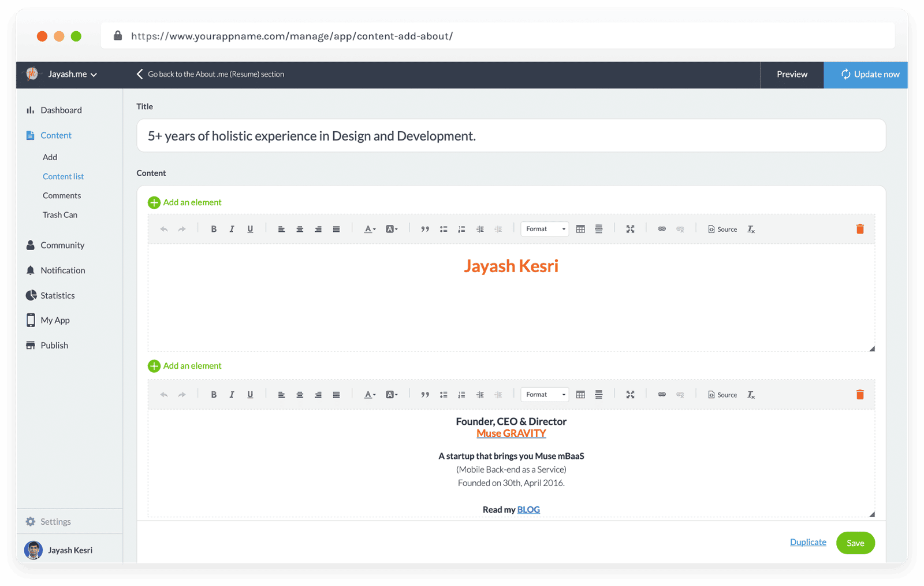Open the text color dropdown in the second editor

click(x=370, y=395)
